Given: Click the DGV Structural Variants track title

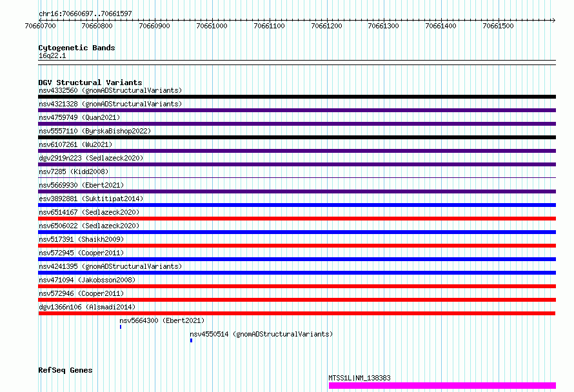Looking at the screenshot, I should tap(90, 83).
